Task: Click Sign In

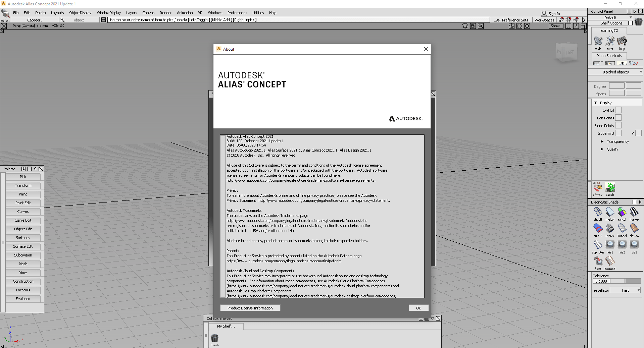Action: pos(554,14)
